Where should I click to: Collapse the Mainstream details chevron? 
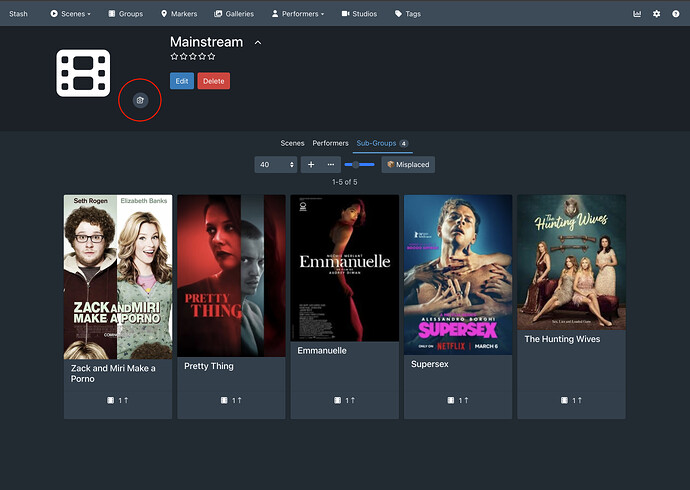click(x=258, y=43)
